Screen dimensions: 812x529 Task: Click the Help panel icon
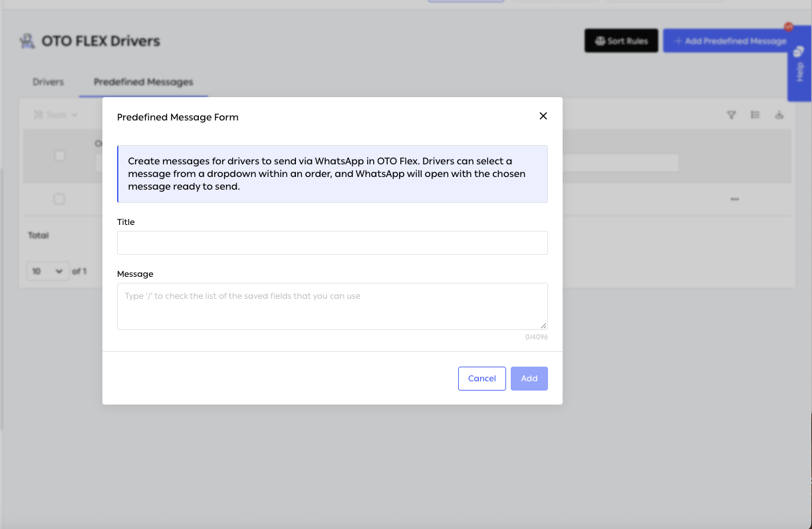(800, 52)
